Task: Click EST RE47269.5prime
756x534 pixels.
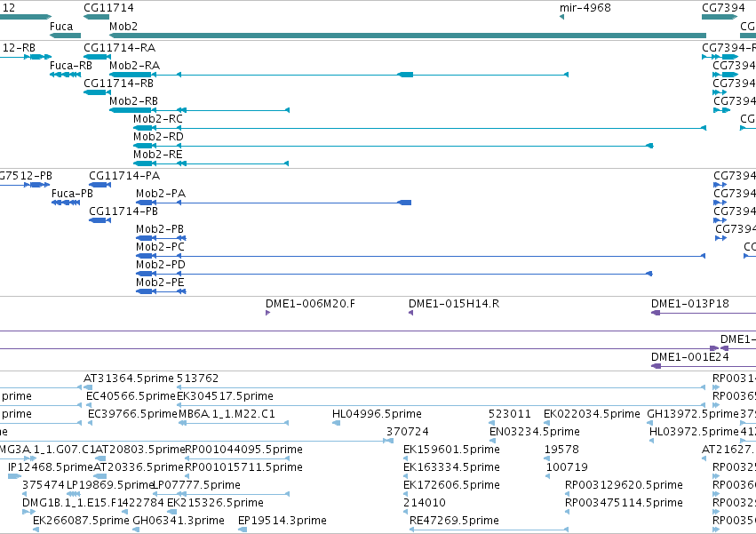Action: click(x=489, y=530)
